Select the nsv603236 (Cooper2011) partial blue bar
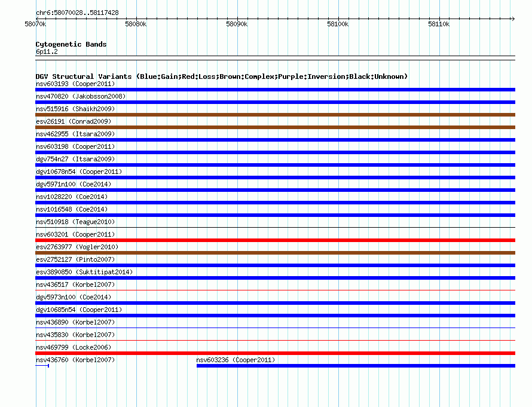This screenshot has width=532, height=407. click(x=356, y=366)
